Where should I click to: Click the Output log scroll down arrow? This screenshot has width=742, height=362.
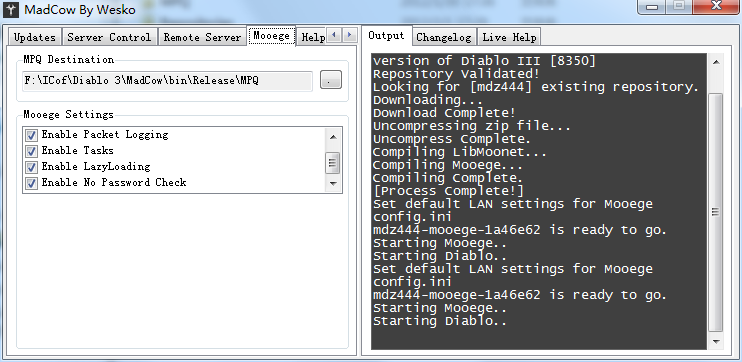coord(716,341)
